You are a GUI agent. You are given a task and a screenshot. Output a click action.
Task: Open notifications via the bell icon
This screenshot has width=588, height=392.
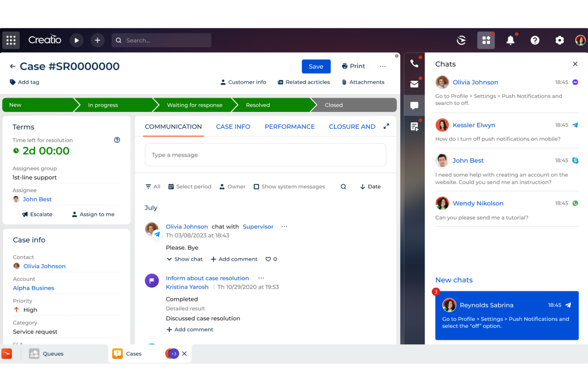(x=511, y=40)
